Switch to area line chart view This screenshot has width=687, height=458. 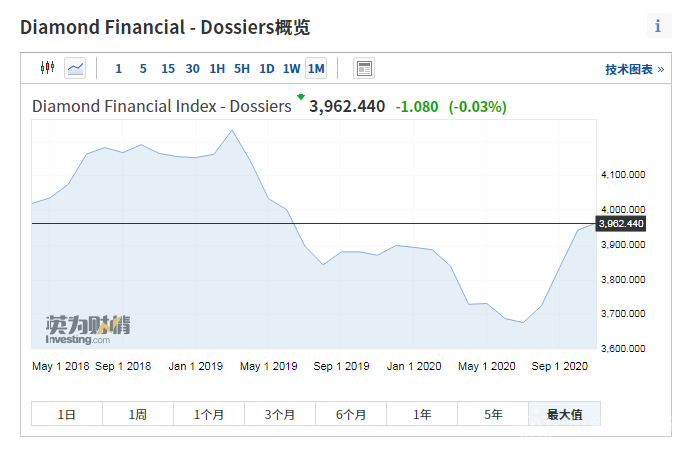(x=75, y=68)
